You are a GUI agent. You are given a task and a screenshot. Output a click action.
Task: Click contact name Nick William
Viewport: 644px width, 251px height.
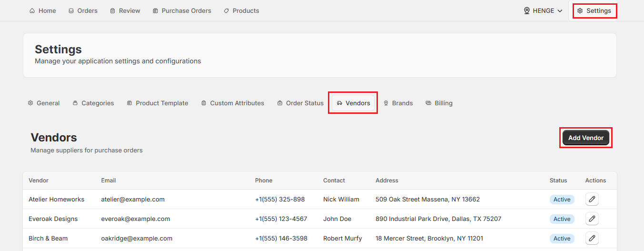pyautogui.click(x=341, y=199)
